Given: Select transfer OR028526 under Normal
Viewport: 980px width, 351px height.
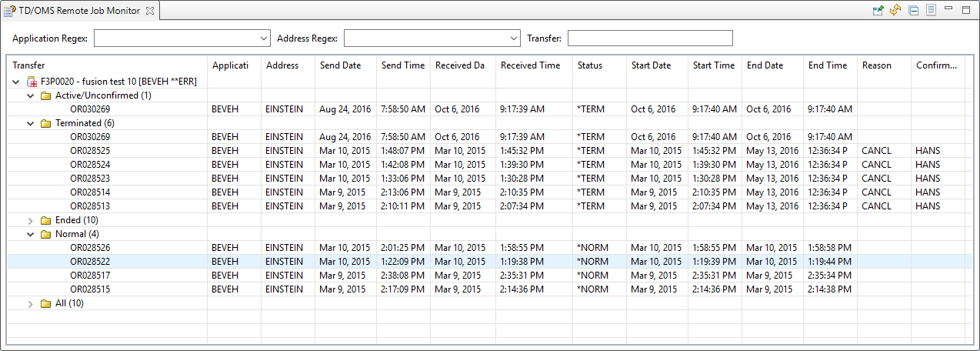Looking at the screenshot, I should 90,248.
